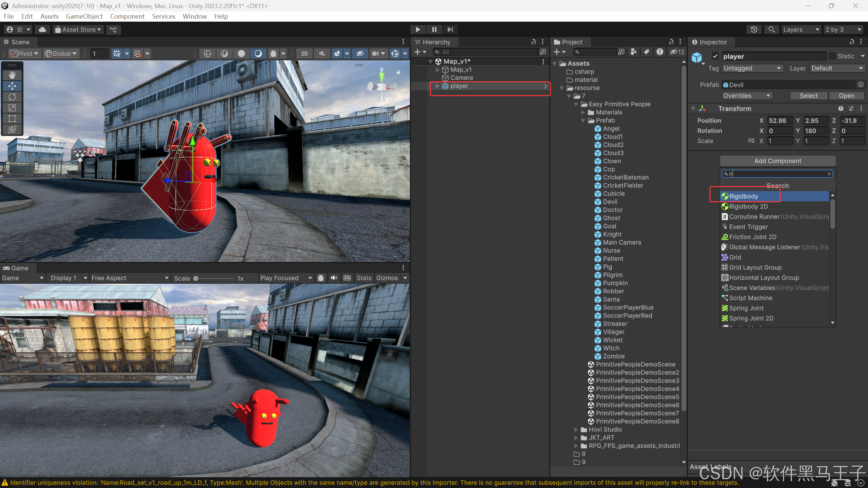Select the Hand tool in Scene view
This screenshot has height=488, width=868.
[12, 75]
